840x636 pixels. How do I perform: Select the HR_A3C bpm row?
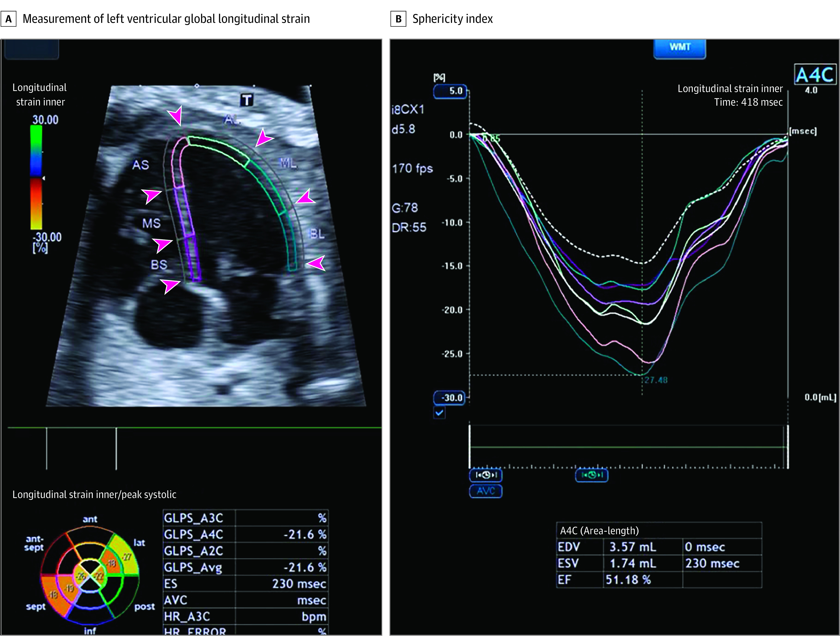coord(246,616)
